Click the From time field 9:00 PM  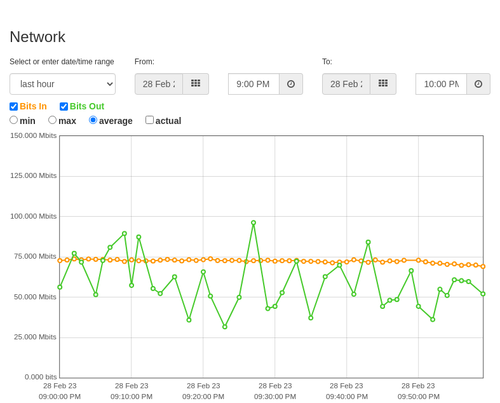(x=254, y=84)
